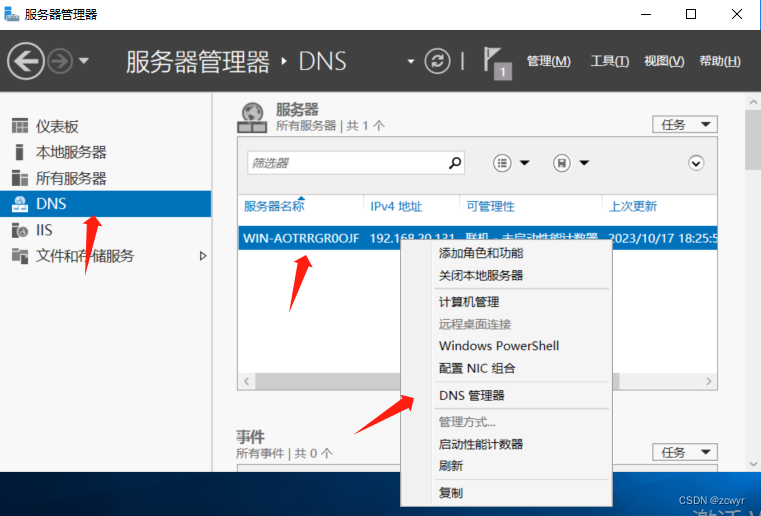Sort by IPv4 地址 column header

(396, 207)
